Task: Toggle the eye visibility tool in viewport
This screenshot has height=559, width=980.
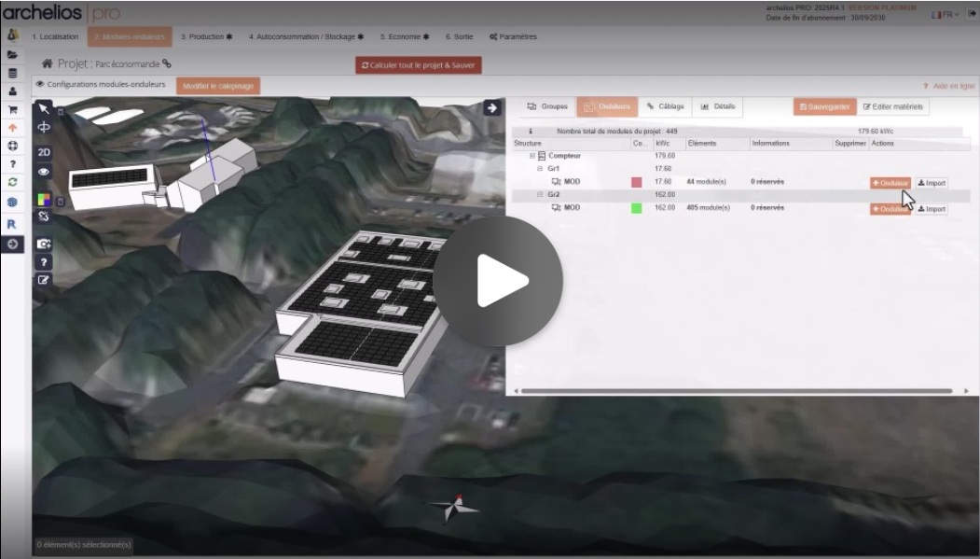Action: coord(44,173)
